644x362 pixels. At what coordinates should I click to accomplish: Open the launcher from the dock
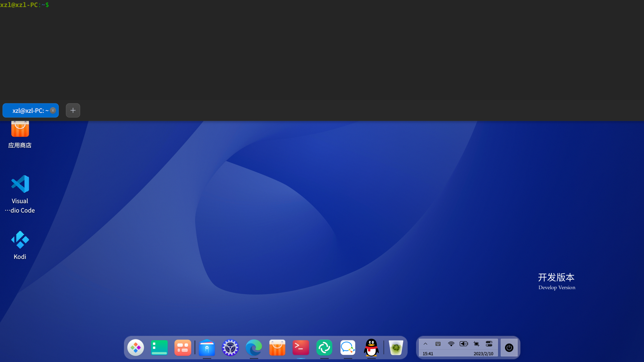[x=136, y=348]
